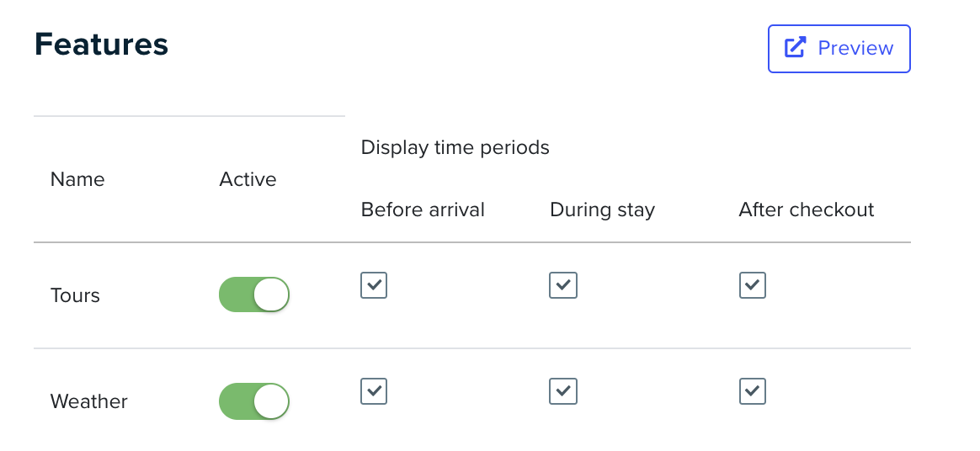The height and width of the screenshot is (451, 980).
Task: Untick Weather During stay checkbox
Action: tap(563, 391)
